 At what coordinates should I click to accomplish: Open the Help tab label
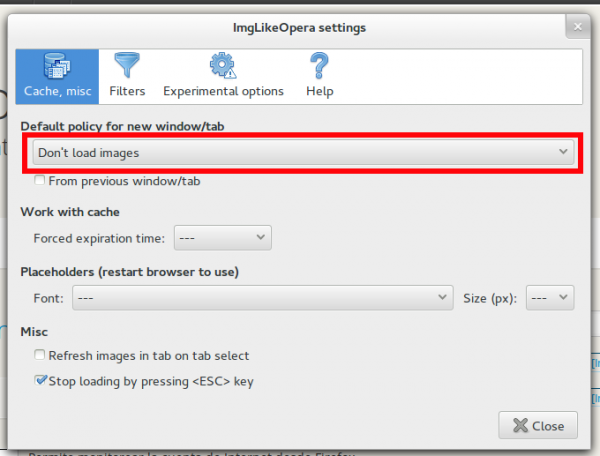320,91
